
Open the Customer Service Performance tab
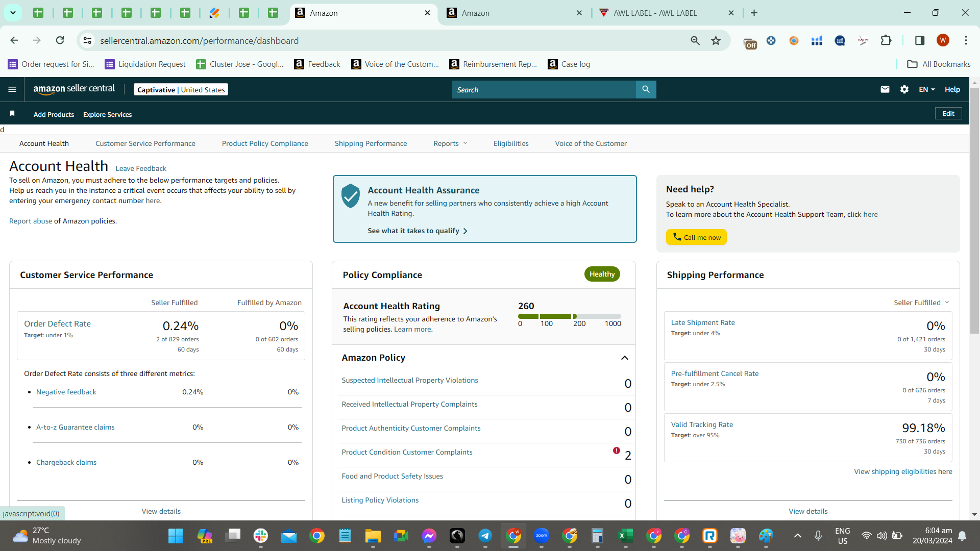point(145,143)
